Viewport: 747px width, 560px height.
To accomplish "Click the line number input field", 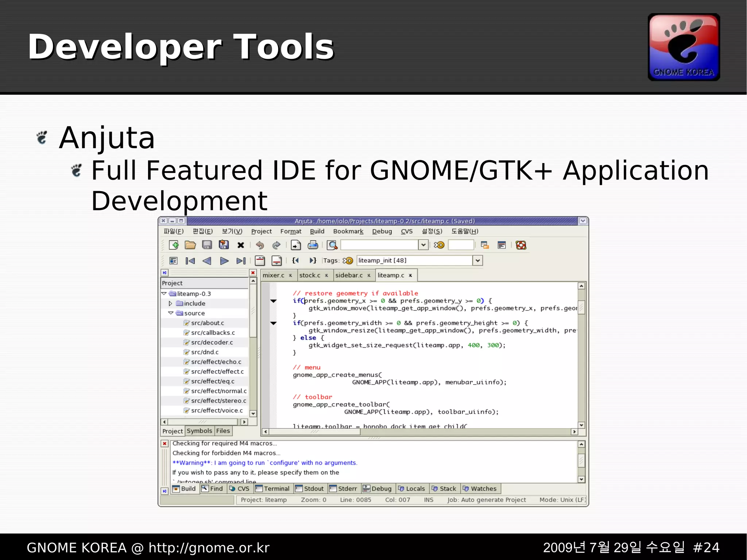I will pyautogui.click(x=461, y=245).
